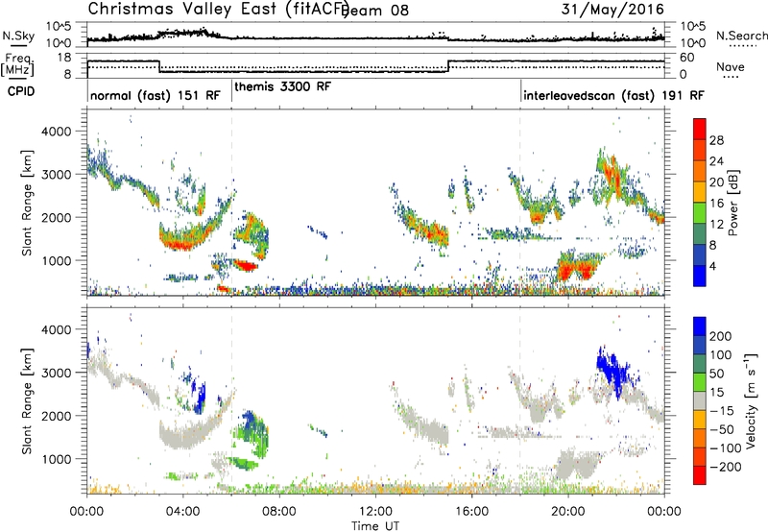Click the "60" tick on the Nave axis
Image resolution: width=768 pixels, height=532 pixels.
point(687,58)
